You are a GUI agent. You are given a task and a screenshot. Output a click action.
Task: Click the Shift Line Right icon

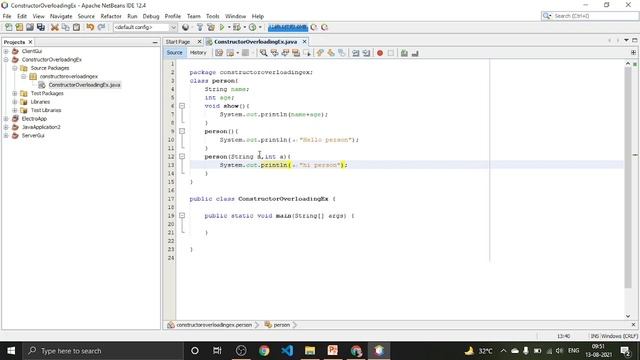click(367, 53)
